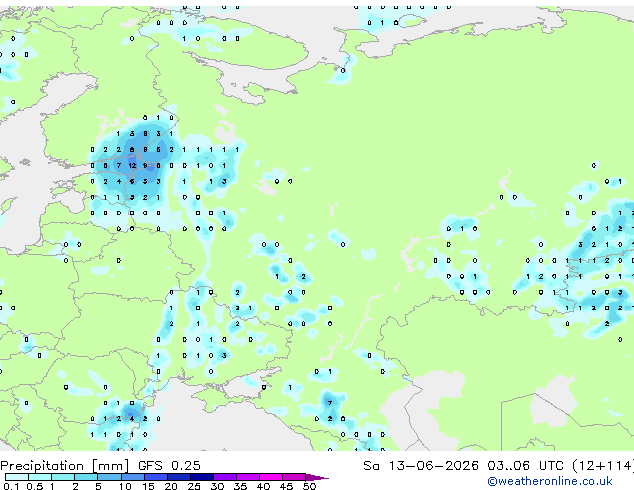The height and width of the screenshot is (490, 634).
Task: Click the '35' legend scale label
Action: (240, 486)
